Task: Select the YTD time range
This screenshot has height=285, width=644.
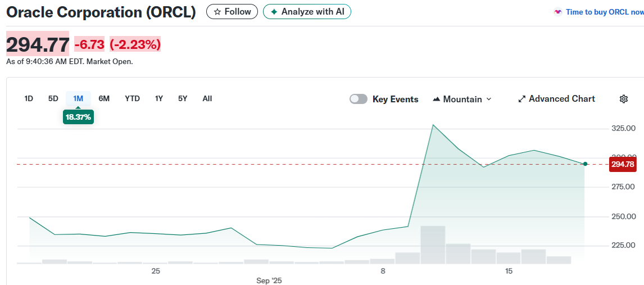Action: click(132, 98)
